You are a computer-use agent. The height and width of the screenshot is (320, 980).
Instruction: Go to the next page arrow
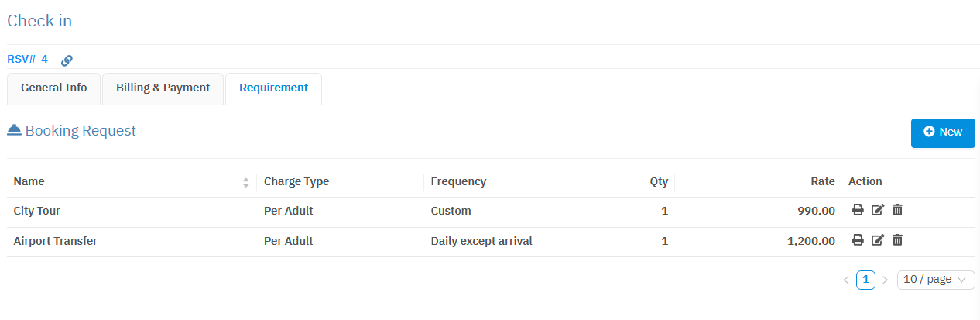885,280
